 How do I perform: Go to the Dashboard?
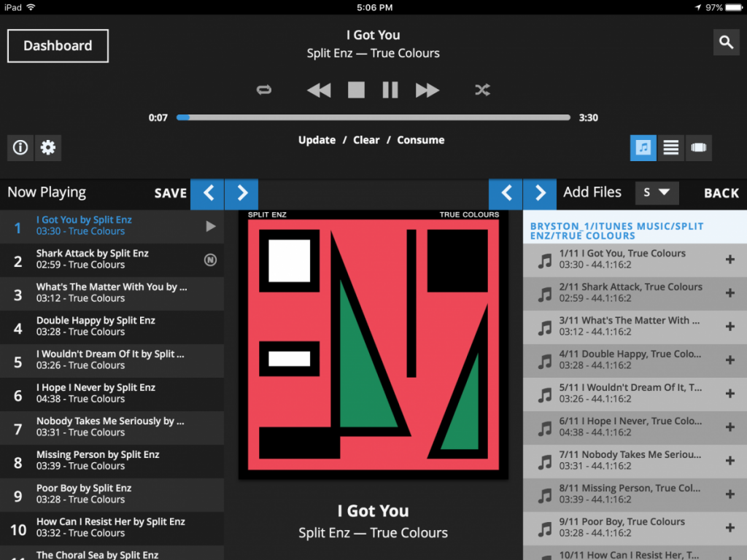58,46
